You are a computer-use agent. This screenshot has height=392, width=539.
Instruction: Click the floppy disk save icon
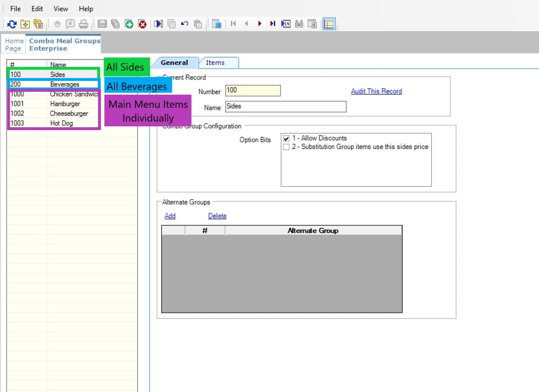coord(102,24)
